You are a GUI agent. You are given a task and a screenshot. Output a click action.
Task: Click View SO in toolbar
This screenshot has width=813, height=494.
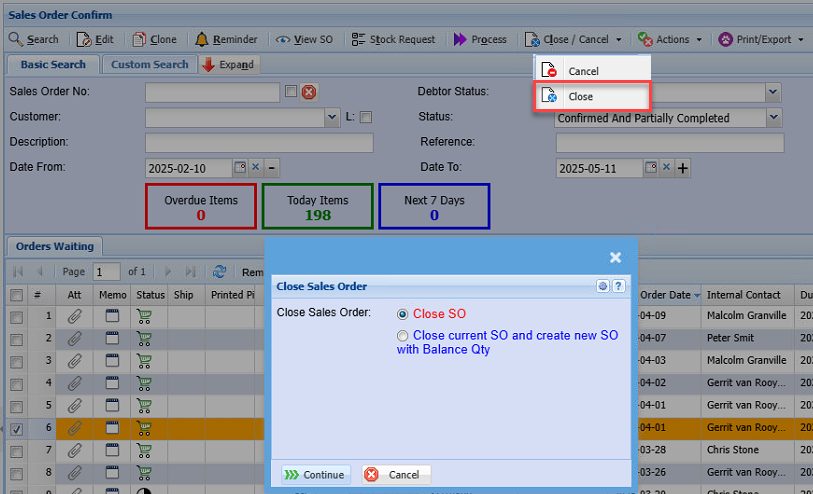pos(304,39)
